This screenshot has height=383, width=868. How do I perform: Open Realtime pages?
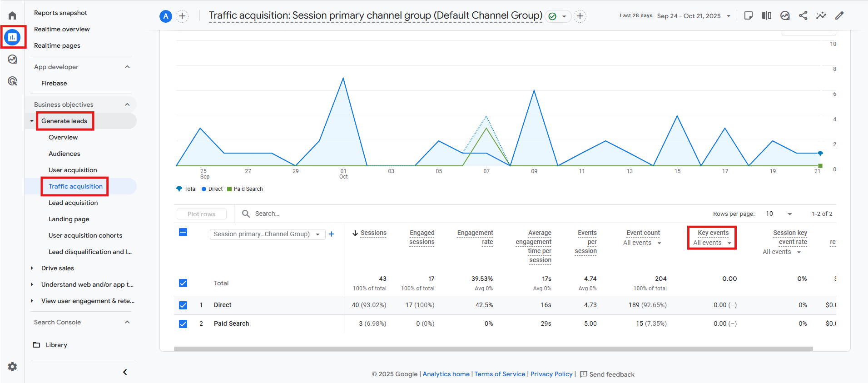point(57,45)
